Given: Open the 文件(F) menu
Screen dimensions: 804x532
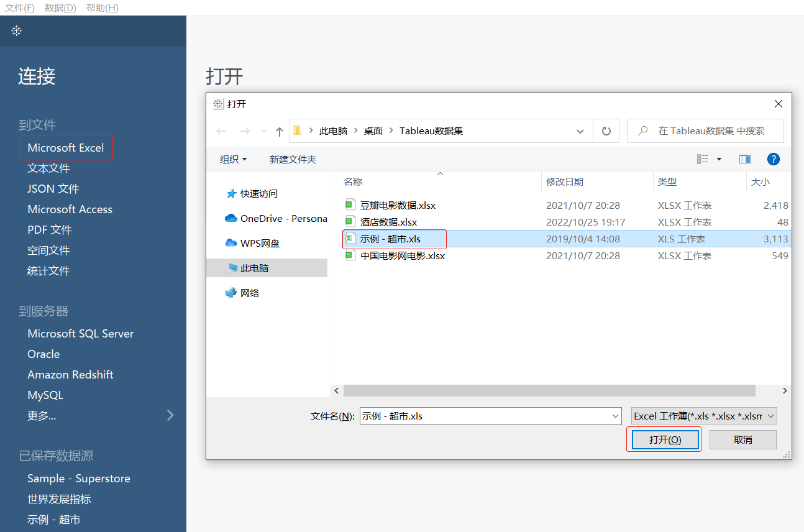Looking at the screenshot, I should click(20, 7).
